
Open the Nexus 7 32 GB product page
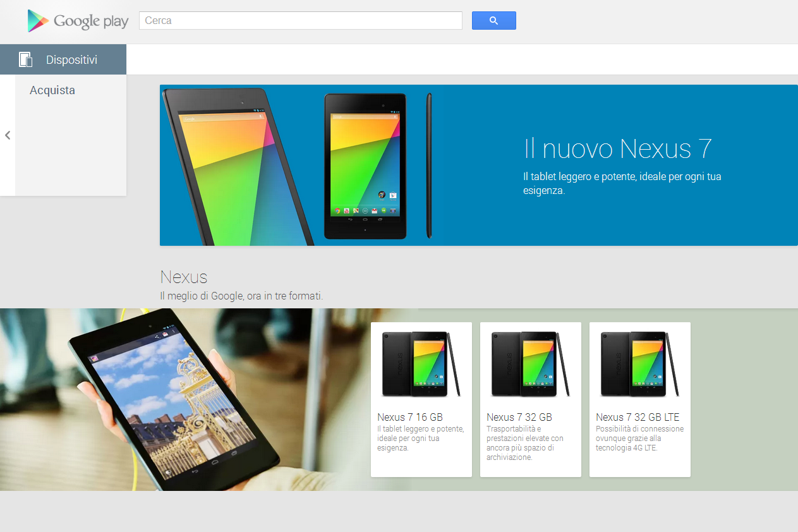(519, 416)
